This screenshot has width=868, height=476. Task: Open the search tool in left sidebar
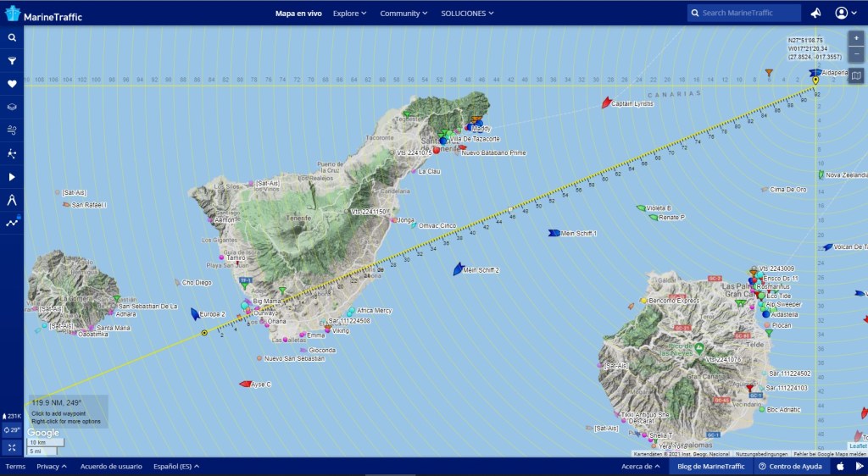pyautogui.click(x=12, y=38)
